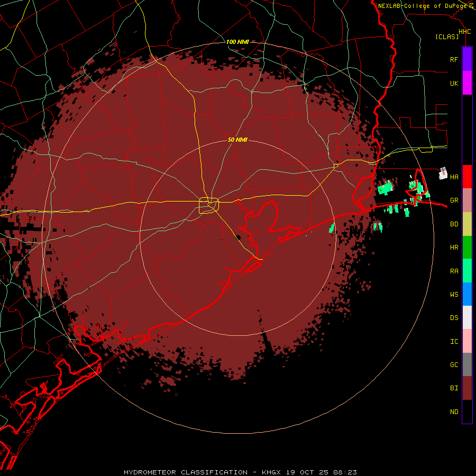Click the 50 NMI range ring label
Image resolution: width=476 pixels, height=476 pixels.
(x=237, y=140)
